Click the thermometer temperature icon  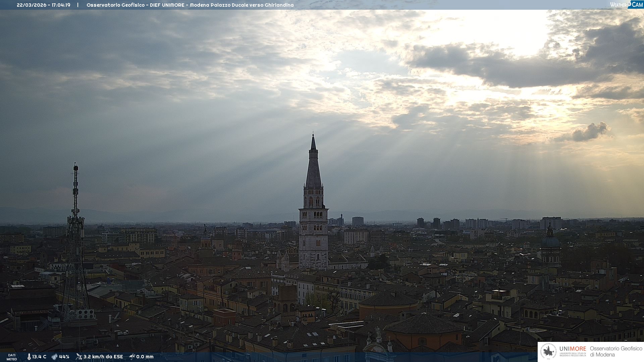29,357
